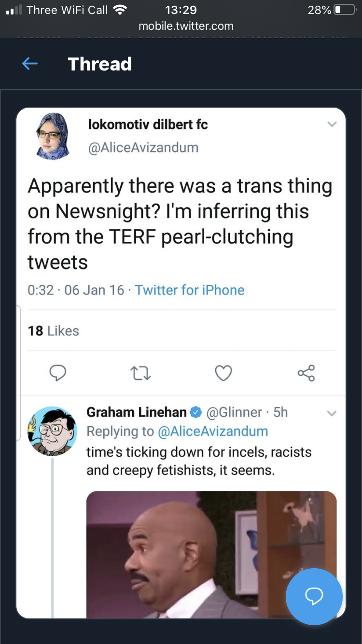Viewport: 362px width, 644px height.
Task: Retweet the lokomotiv dilbert fc tweet
Action: click(141, 373)
